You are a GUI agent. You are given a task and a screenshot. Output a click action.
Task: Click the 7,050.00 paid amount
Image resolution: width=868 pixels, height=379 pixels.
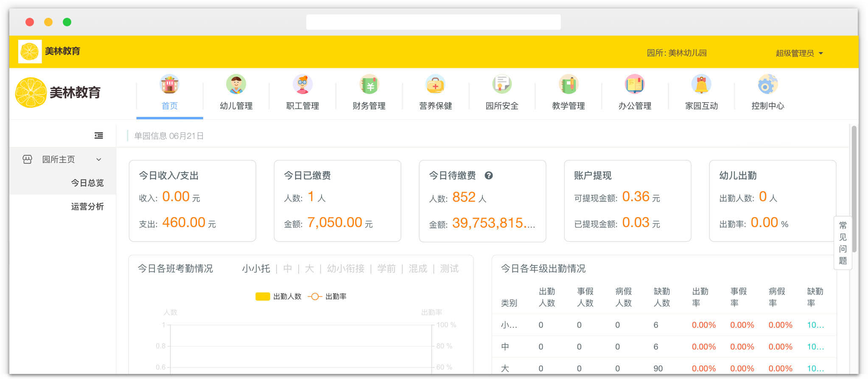[x=335, y=223]
